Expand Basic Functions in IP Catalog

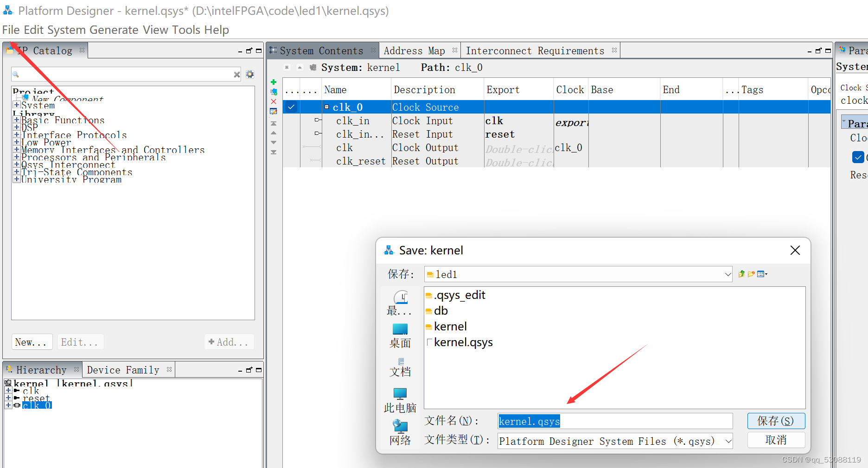[17, 120]
